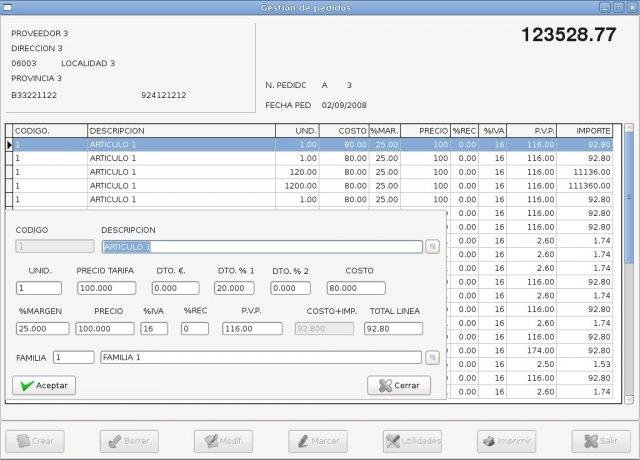The width and height of the screenshot is (640, 460).
Task: Click the PRECIO TARIFA field showing 100.000
Action: [107, 288]
